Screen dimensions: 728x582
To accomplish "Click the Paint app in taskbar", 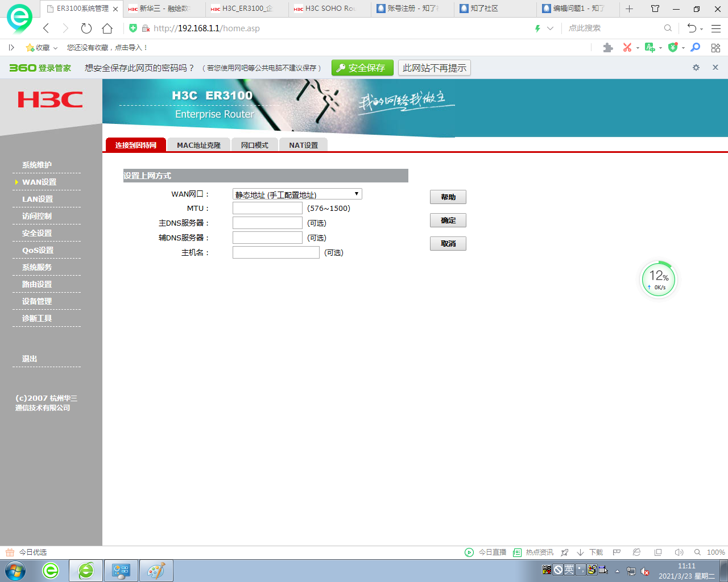I will tap(156, 571).
